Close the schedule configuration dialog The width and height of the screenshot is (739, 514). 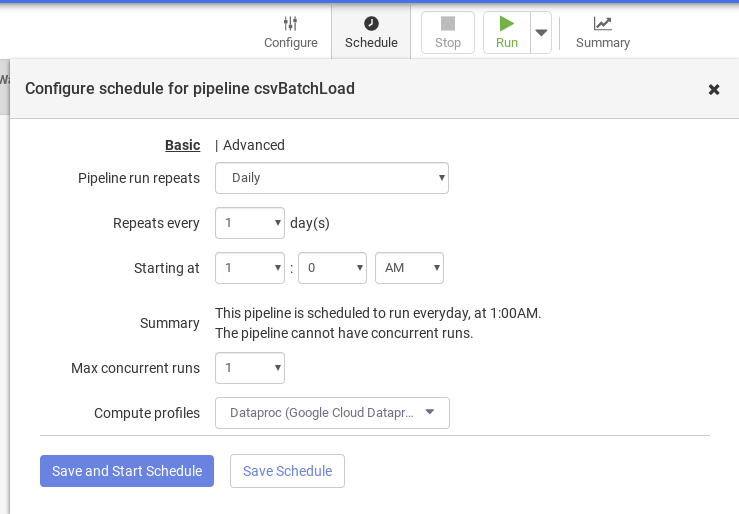point(714,89)
